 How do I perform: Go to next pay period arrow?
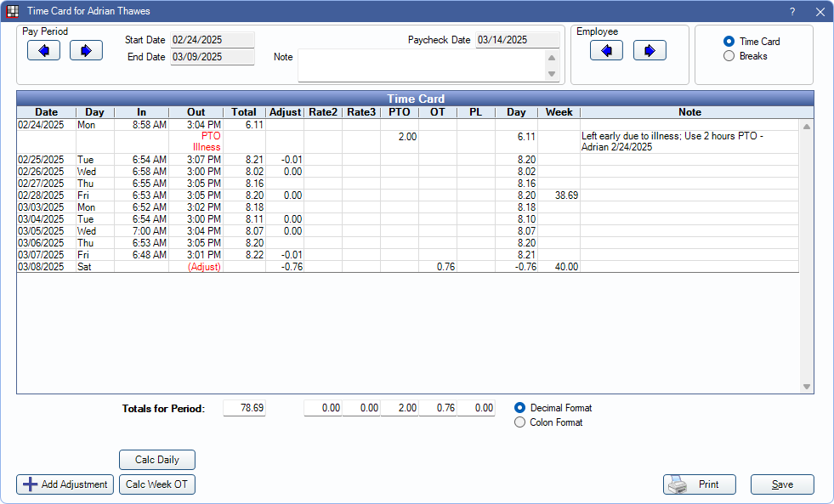pos(86,50)
